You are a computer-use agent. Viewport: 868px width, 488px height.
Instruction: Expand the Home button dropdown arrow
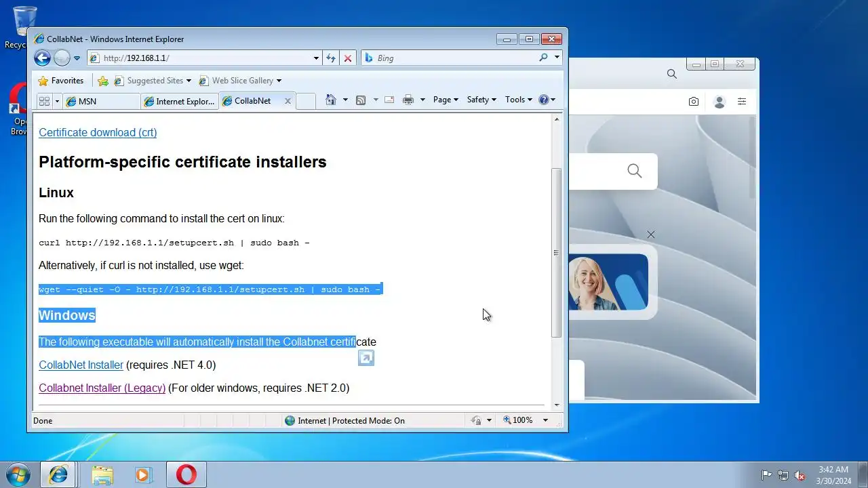[x=345, y=100]
